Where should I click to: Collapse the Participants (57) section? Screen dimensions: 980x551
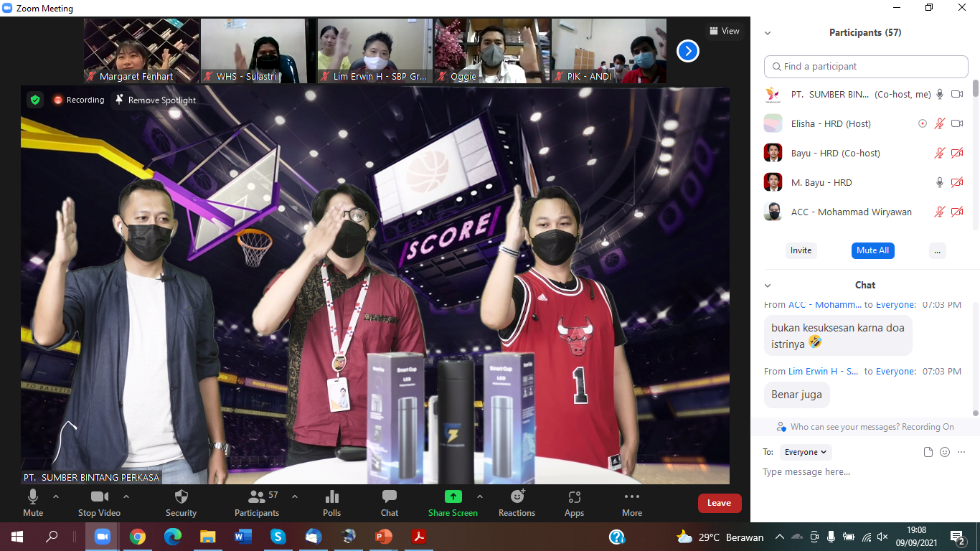tap(768, 33)
